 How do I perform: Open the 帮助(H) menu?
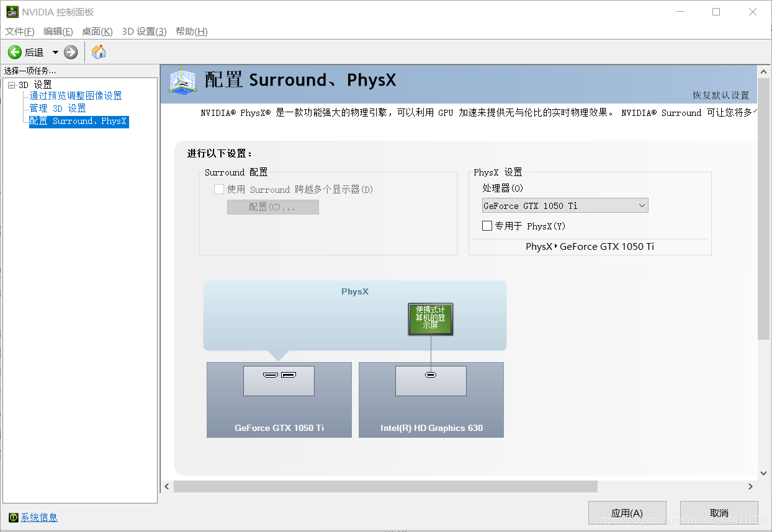pos(192,32)
